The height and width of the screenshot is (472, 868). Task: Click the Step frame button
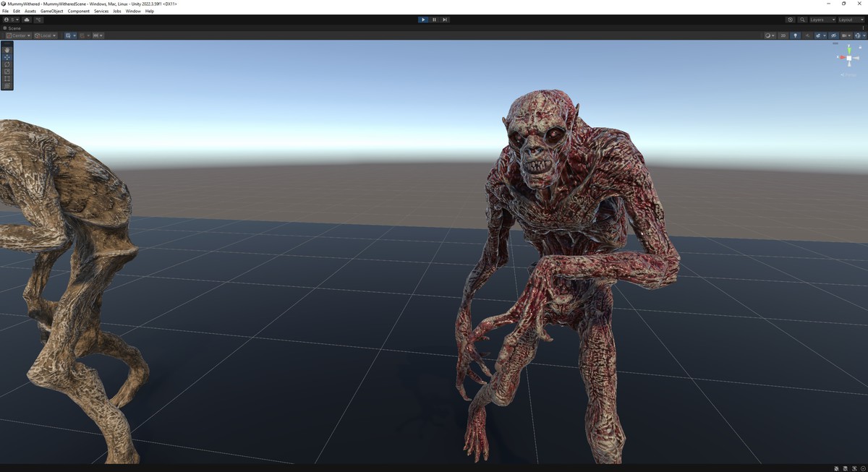click(445, 20)
